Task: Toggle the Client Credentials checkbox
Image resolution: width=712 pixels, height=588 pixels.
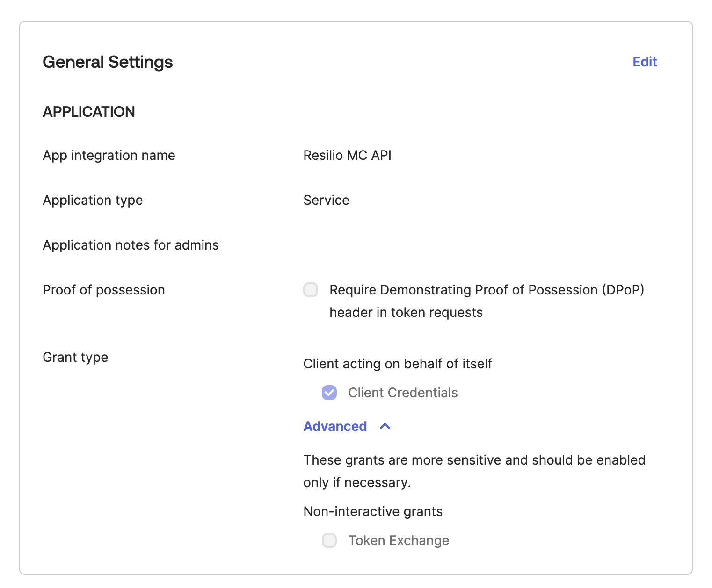Action: (x=329, y=393)
